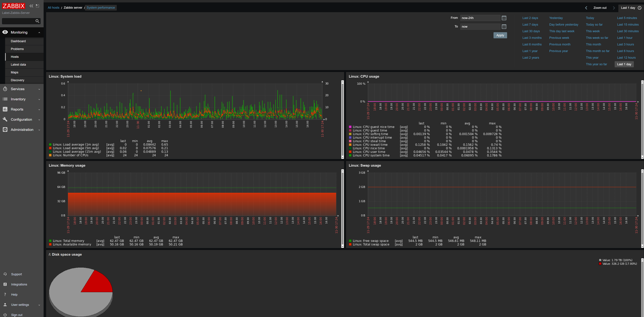Select Latest data in the Monitoring menu

[18, 64]
